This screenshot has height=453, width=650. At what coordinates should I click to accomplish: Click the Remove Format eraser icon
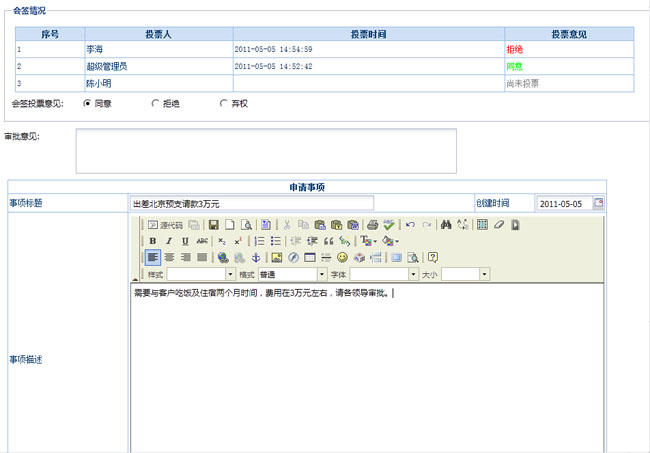pos(499,225)
